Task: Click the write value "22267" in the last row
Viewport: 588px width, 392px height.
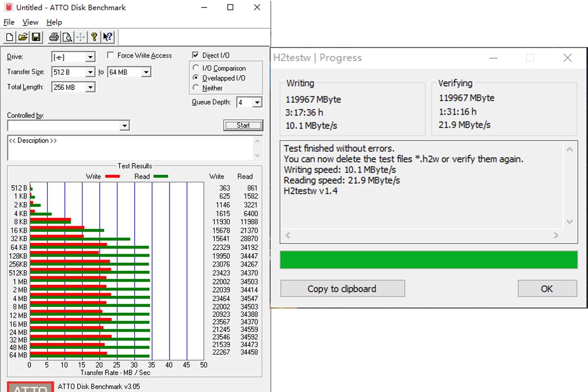Action: pos(221,352)
